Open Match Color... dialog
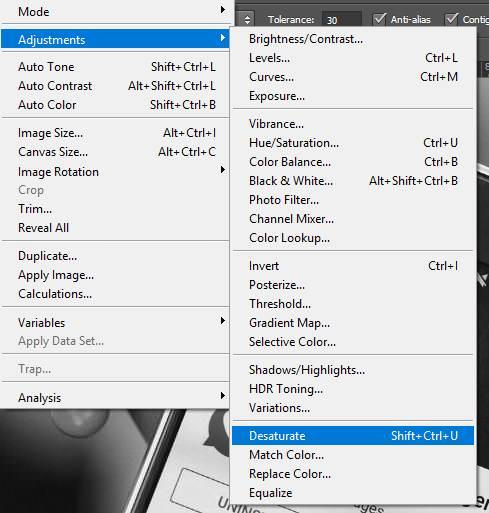The width and height of the screenshot is (489, 513). [353, 455]
